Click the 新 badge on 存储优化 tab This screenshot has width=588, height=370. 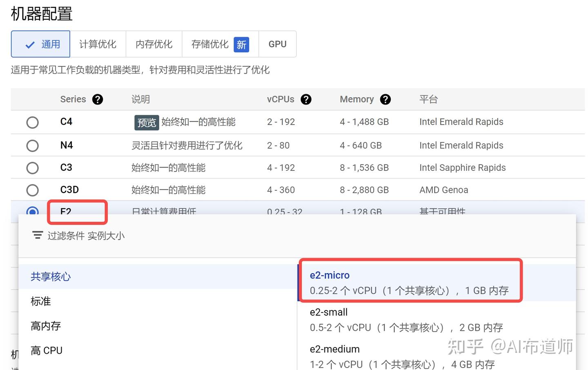pos(241,45)
